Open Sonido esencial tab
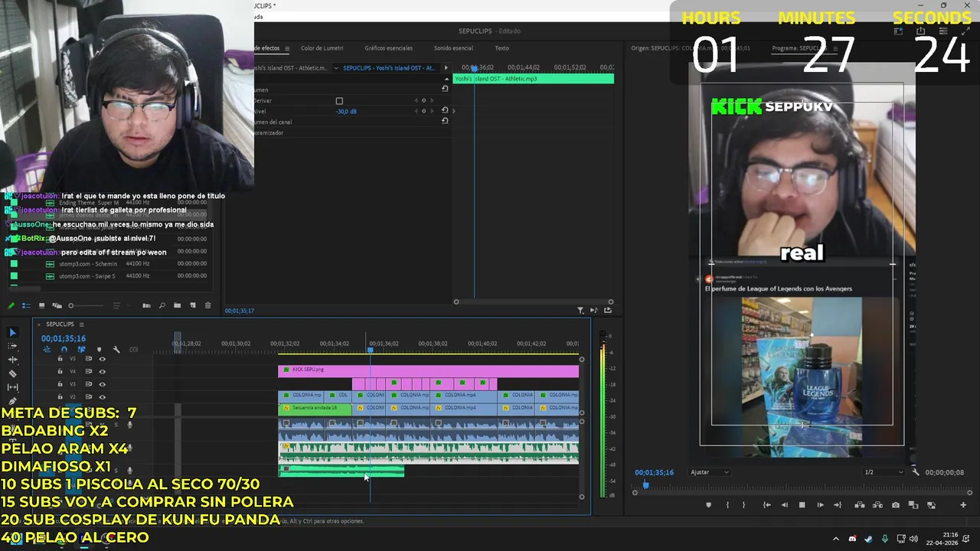The height and width of the screenshot is (551, 980). 453,48
